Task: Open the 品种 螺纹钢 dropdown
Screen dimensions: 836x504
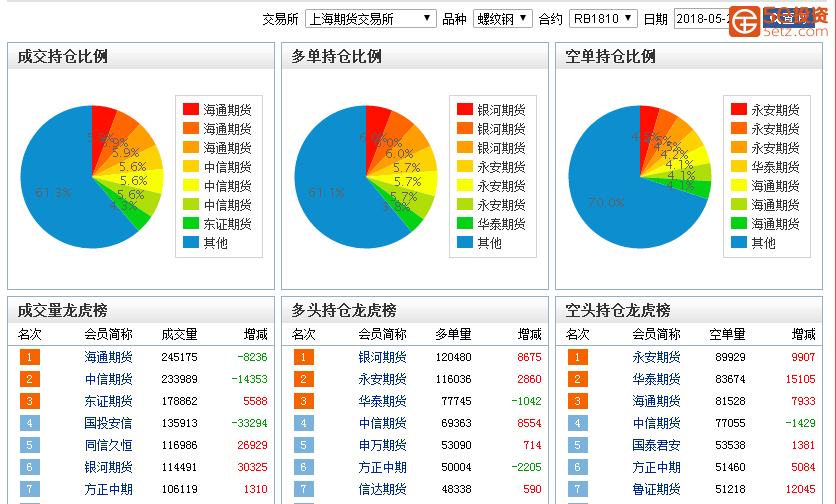Action: pos(502,19)
